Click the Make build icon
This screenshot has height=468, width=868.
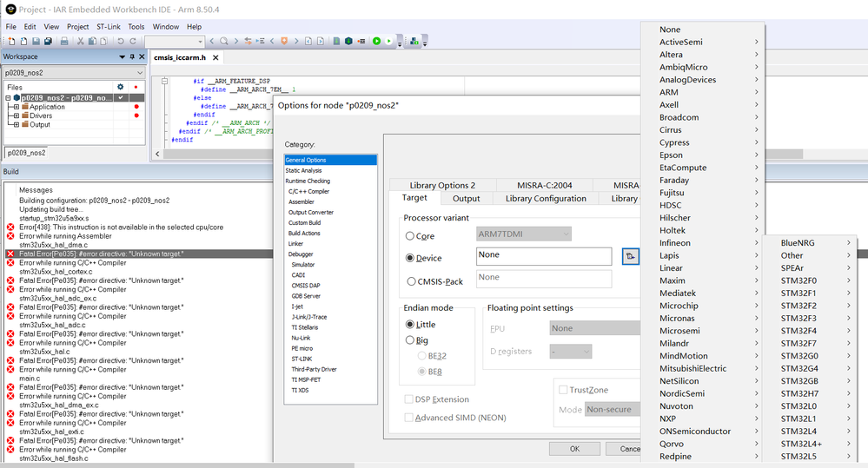point(348,41)
